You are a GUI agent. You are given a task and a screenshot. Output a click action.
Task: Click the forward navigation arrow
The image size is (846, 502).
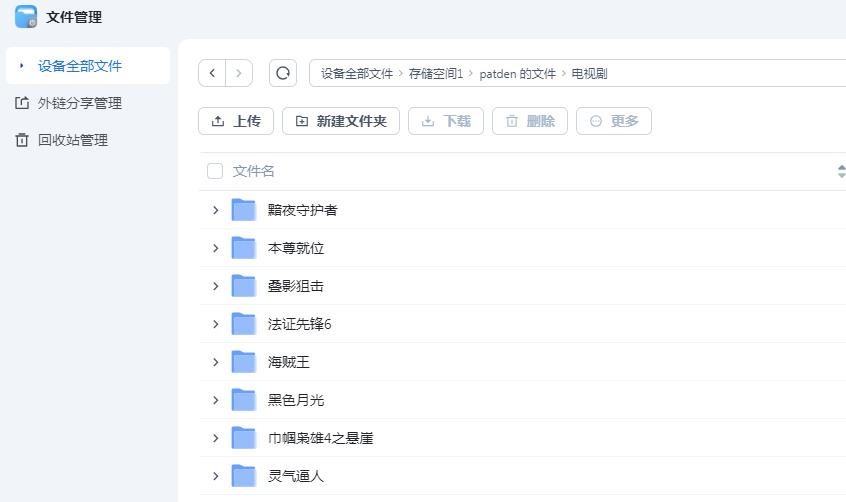tap(239, 73)
